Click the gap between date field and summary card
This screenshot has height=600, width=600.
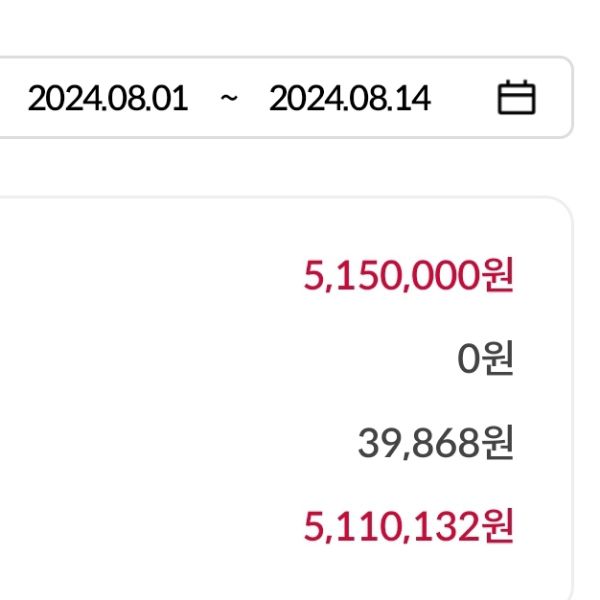[x=300, y=167]
